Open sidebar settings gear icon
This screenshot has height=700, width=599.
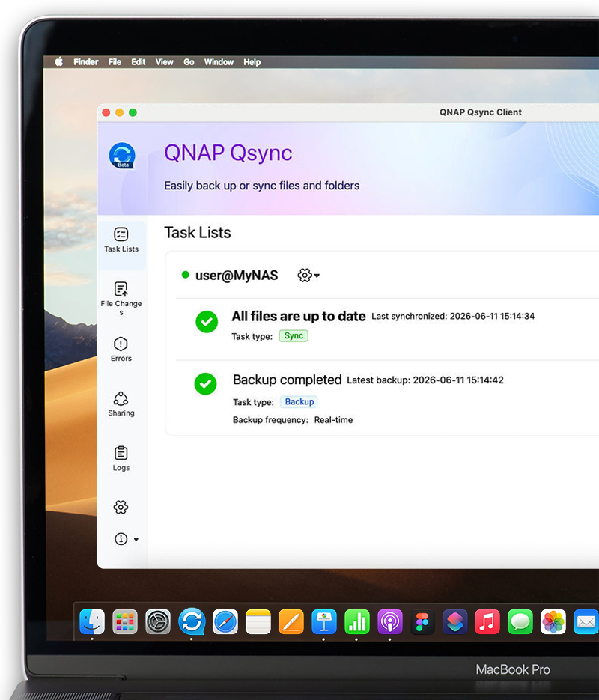click(121, 507)
